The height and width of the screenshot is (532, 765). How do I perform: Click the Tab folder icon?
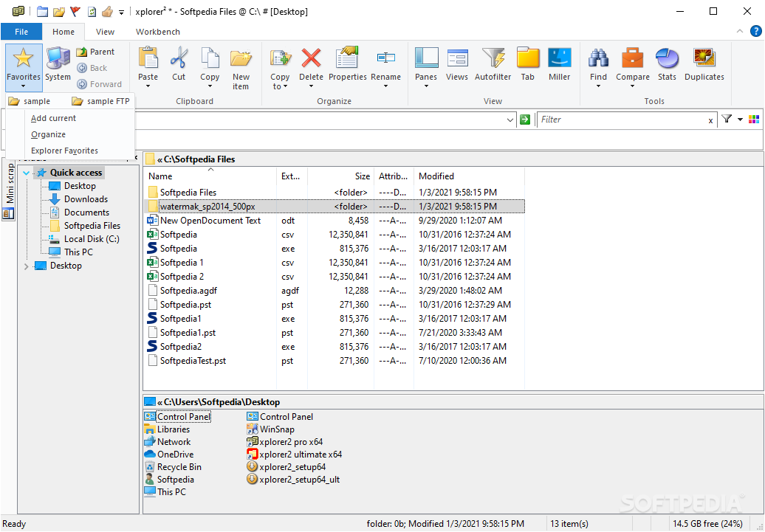[528, 58]
